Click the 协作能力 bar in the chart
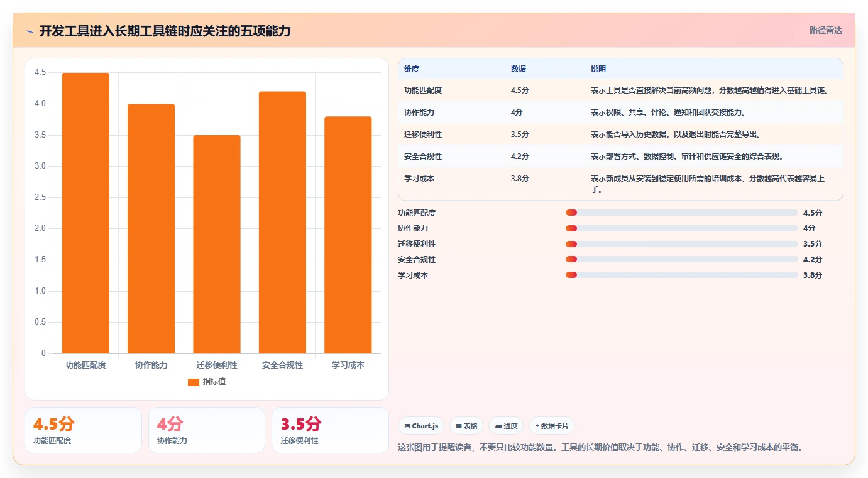 click(x=151, y=229)
